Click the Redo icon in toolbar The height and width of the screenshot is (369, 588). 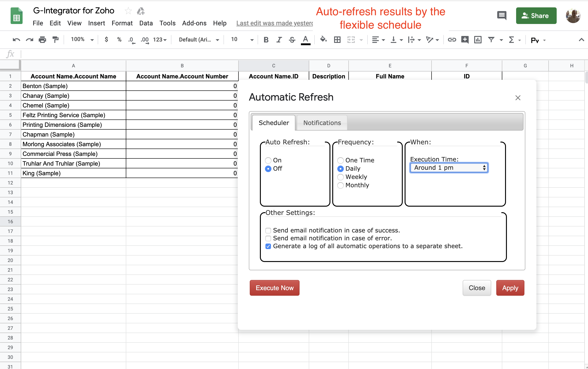tap(29, 39)
